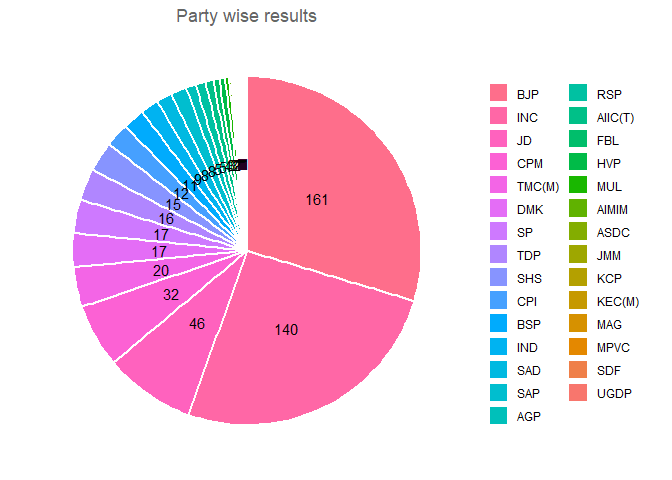Click the AIIC(T) legend label
Screen dimensions: 672x480
[x=617, y=117]
